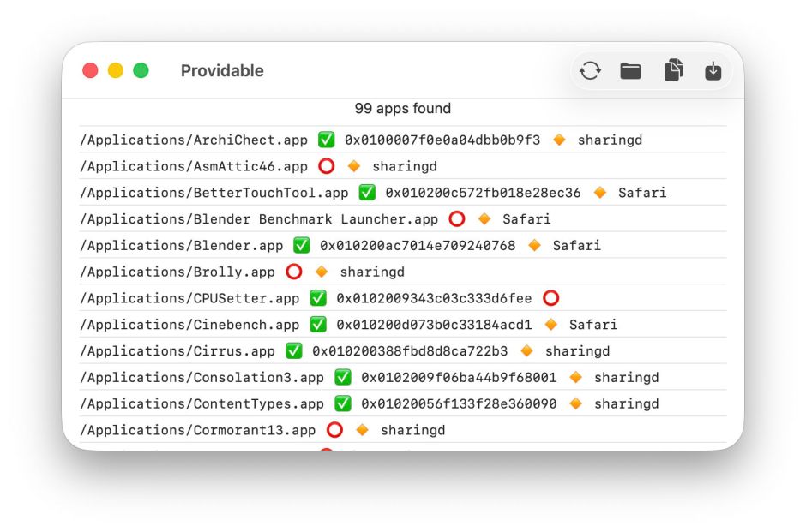Click orange diamond in BetterTouchTool.app row
This screenshot has width=806, height=532.
600,193
